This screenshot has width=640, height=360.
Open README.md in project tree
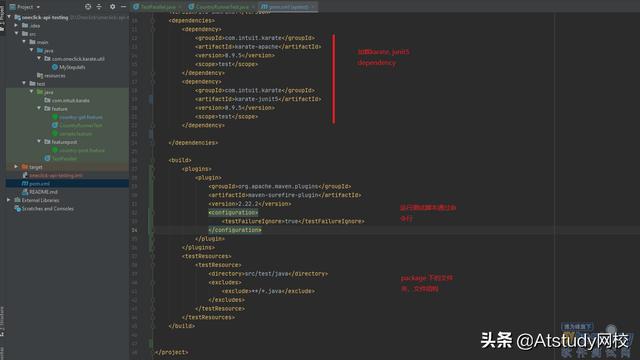pyautogui.click(x=40, y=192)
